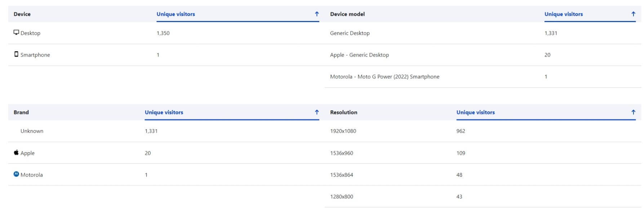Click 1536x960 visitors value 109
The image size is (644, 208).
[461, 153]
